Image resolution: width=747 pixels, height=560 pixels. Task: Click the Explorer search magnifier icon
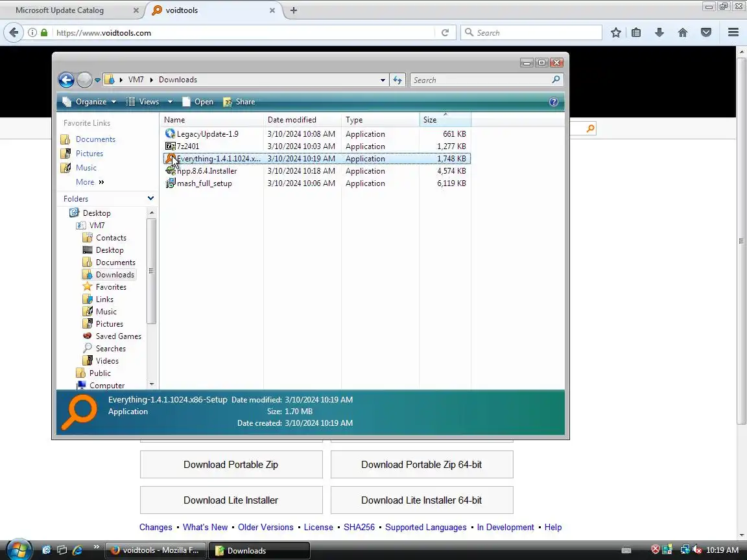pyautogui.click(x=556, y=80)
